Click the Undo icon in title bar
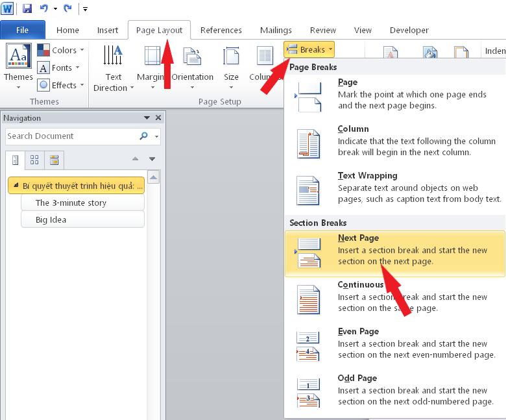 click(x=43, y=9)
